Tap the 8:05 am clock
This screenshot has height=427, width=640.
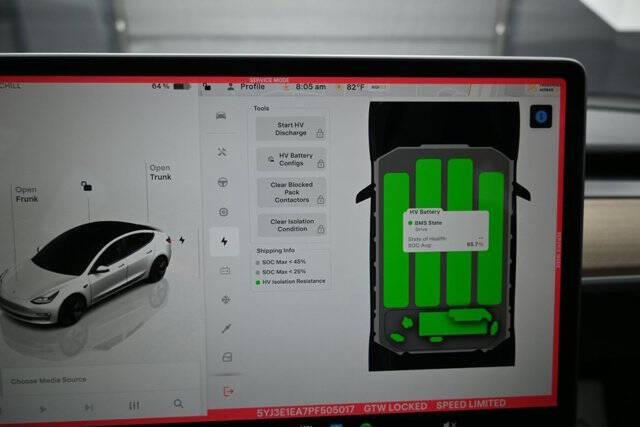(311, 87)
